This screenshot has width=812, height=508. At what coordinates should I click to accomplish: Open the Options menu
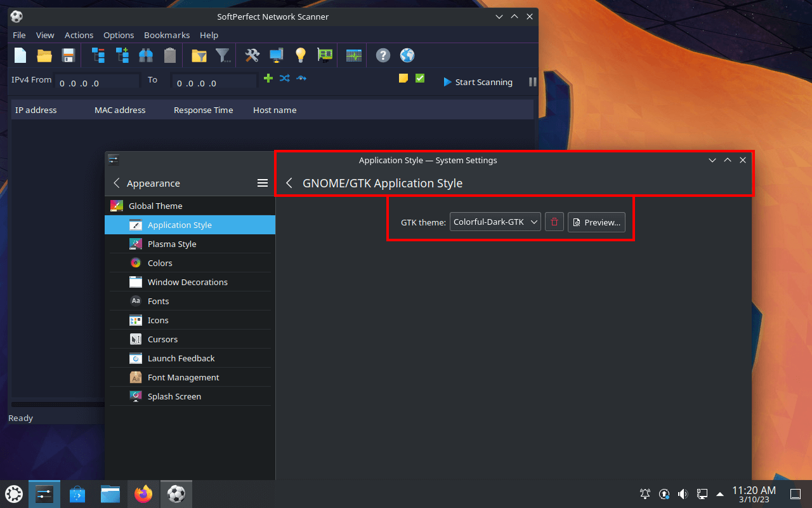coord(119,35)
